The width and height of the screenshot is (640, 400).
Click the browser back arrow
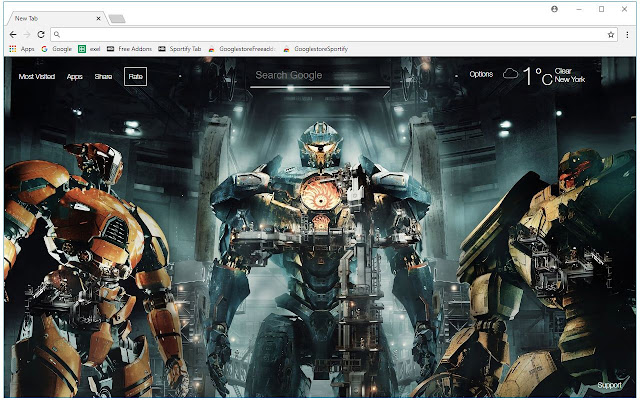point(13,35)
